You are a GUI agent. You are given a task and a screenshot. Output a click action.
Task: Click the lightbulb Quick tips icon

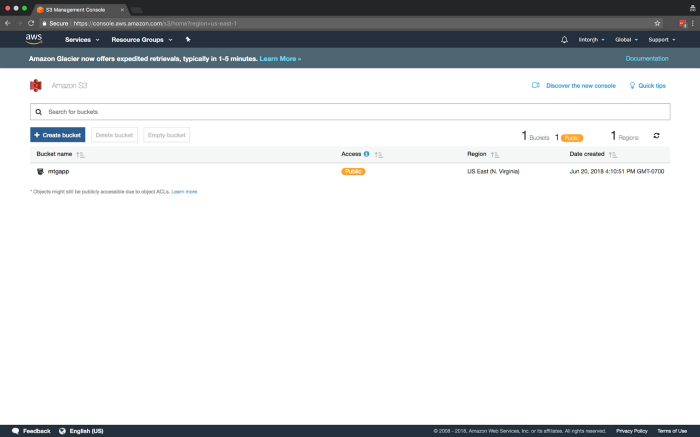(632, 86)
